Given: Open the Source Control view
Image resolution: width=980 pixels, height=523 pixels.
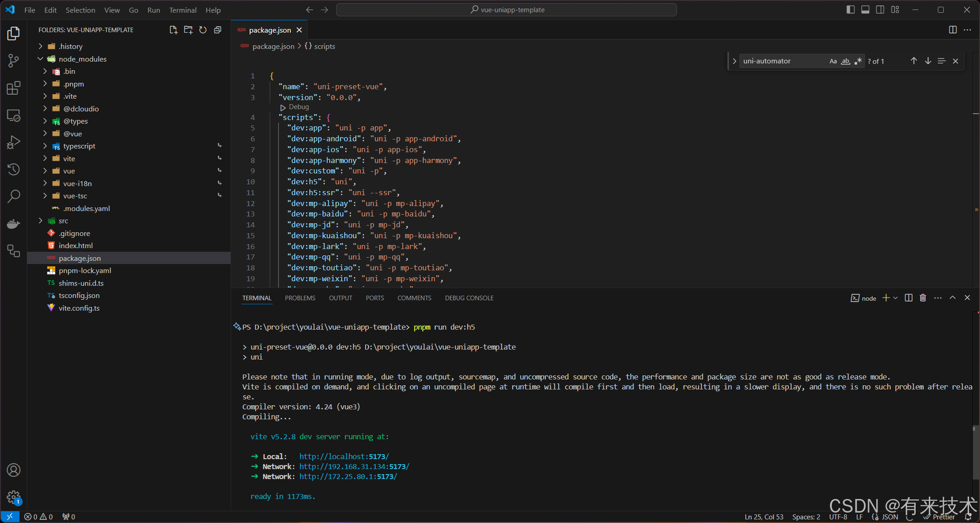Looking at the screenshot, I should (14, 61).
